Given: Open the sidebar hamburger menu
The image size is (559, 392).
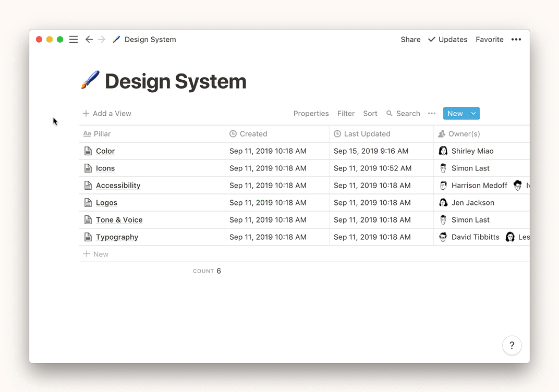Looking at the screenshot, I should click(74, 40).
